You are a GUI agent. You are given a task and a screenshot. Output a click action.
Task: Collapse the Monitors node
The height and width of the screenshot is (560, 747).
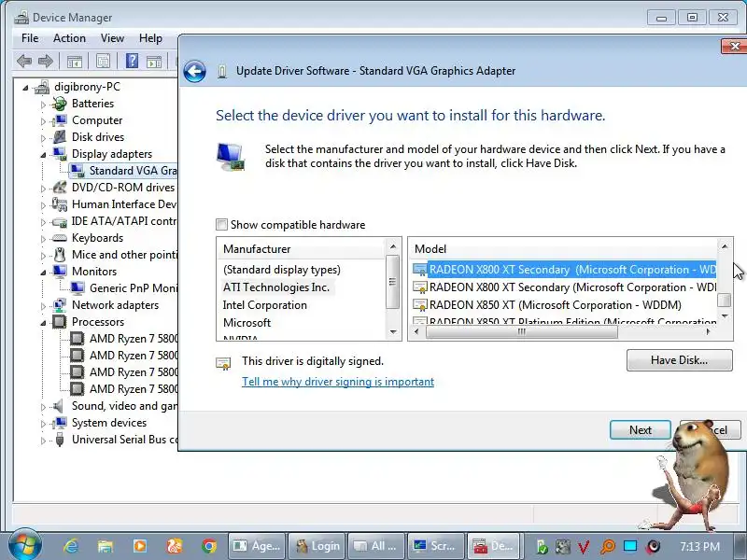pos(43,273)
